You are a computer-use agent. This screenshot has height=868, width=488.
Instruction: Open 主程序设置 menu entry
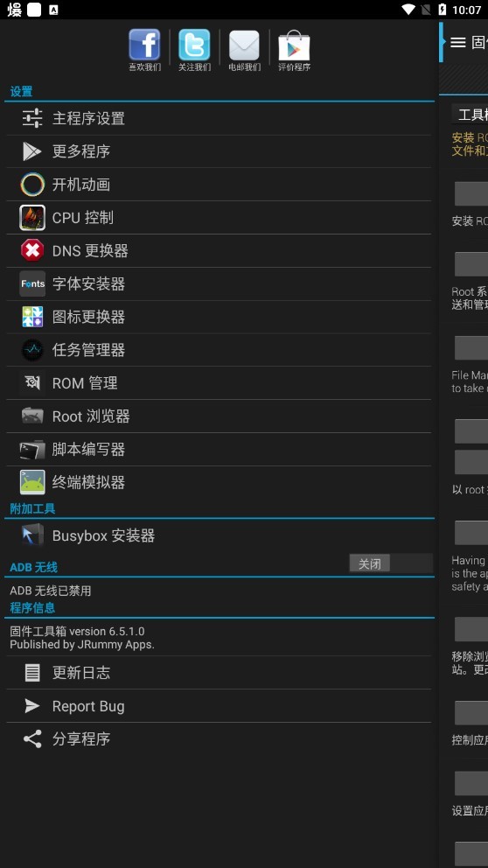click(219, 118)
